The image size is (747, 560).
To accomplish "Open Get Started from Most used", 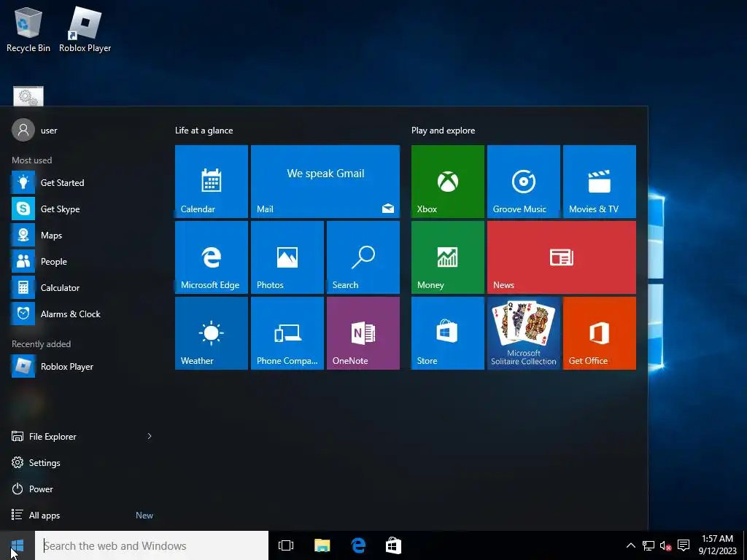I will (82, 182).
